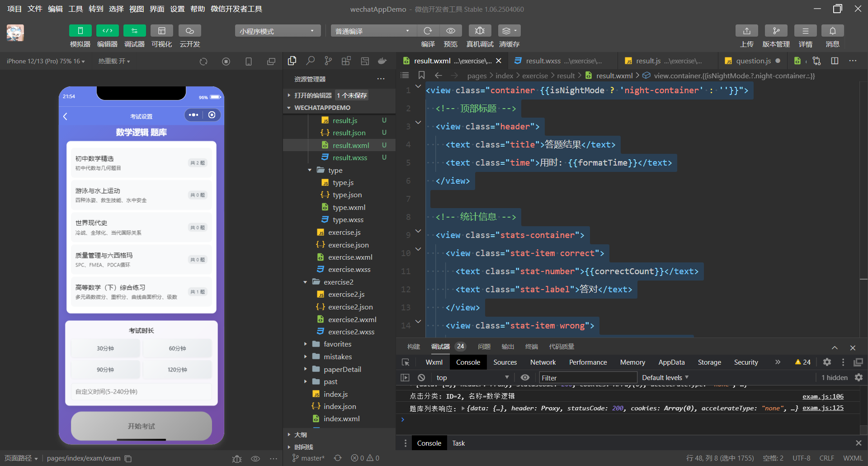The height and width of the screenshot is (466, 868).
Task: Switch to result.wxss editor tab
Action: (563, 61)
